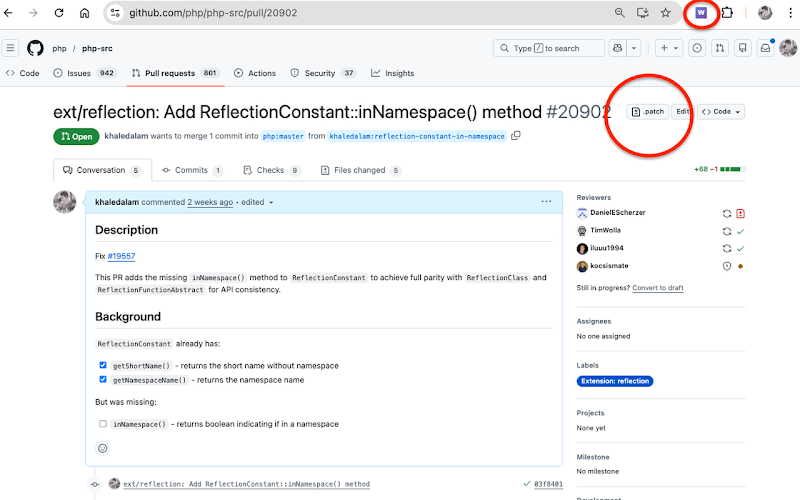
Task: Open linked issue #19557
Action: point(121,256)
